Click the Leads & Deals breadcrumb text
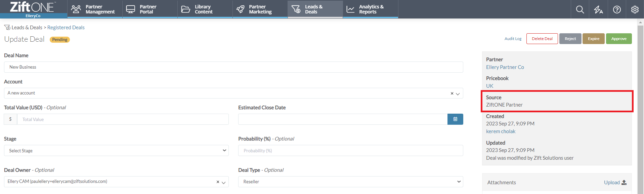The height and width of the screenshot is (194, 644). 27,28
